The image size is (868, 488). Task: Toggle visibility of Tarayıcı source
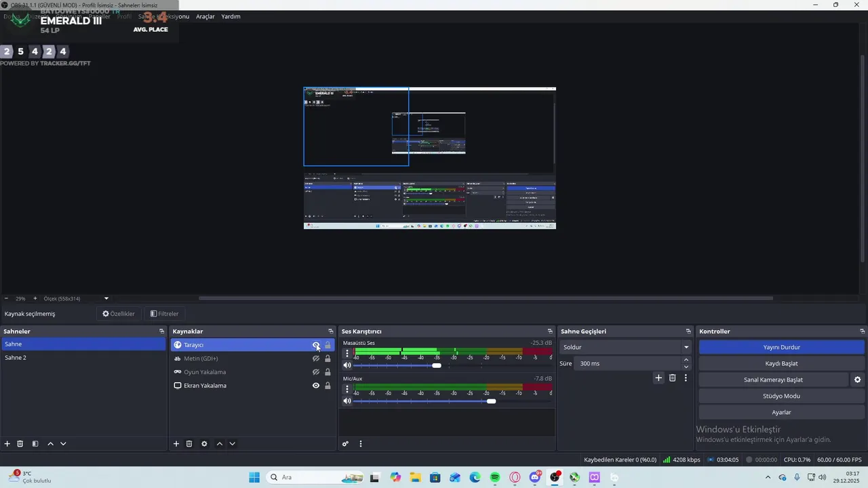(x=315, y=345)
